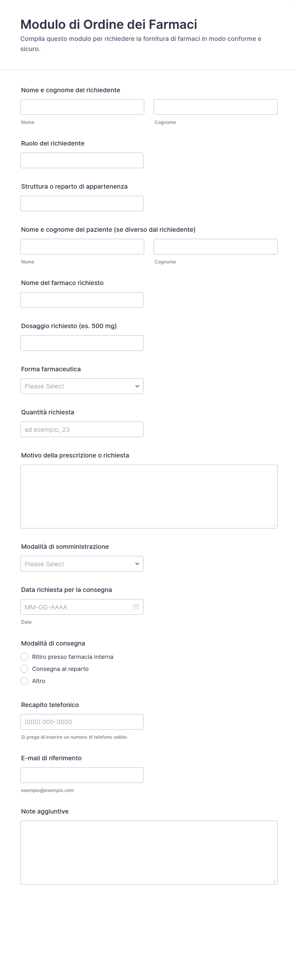Grab resize handle of Note aggiuntive textarea
Screen dimensions: 295x980
point(274,881)
